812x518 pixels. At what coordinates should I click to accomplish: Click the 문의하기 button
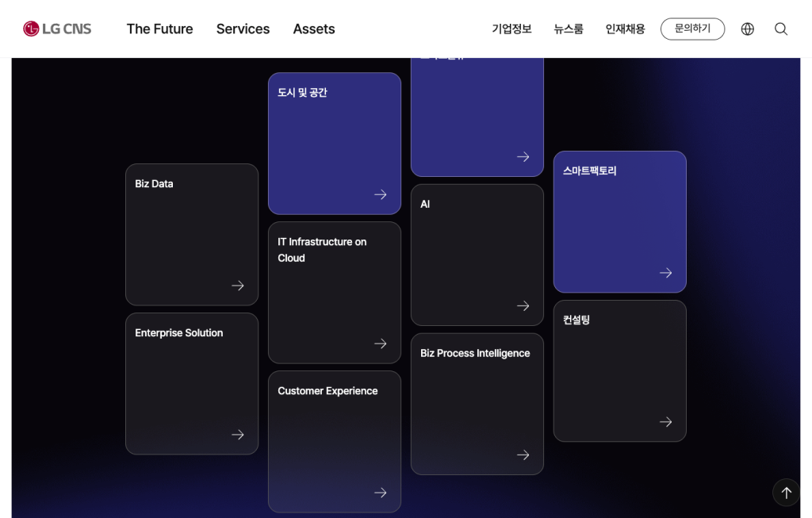point(692,29)
